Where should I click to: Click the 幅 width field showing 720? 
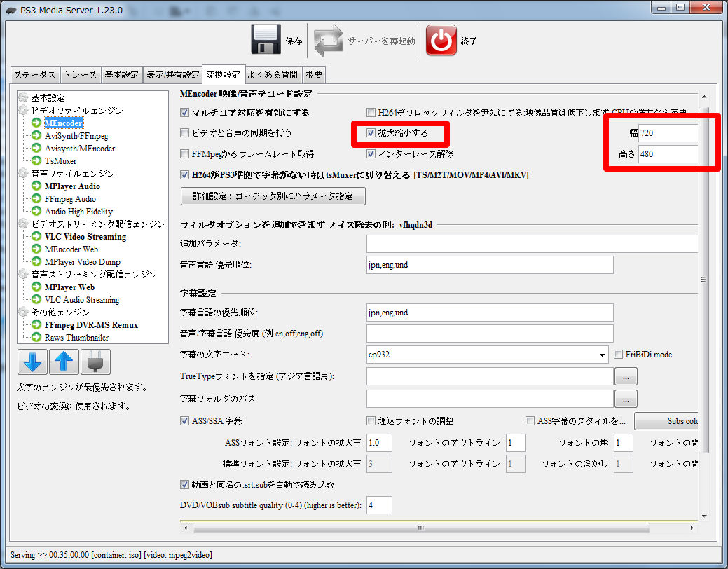click(x=668, y=133)
